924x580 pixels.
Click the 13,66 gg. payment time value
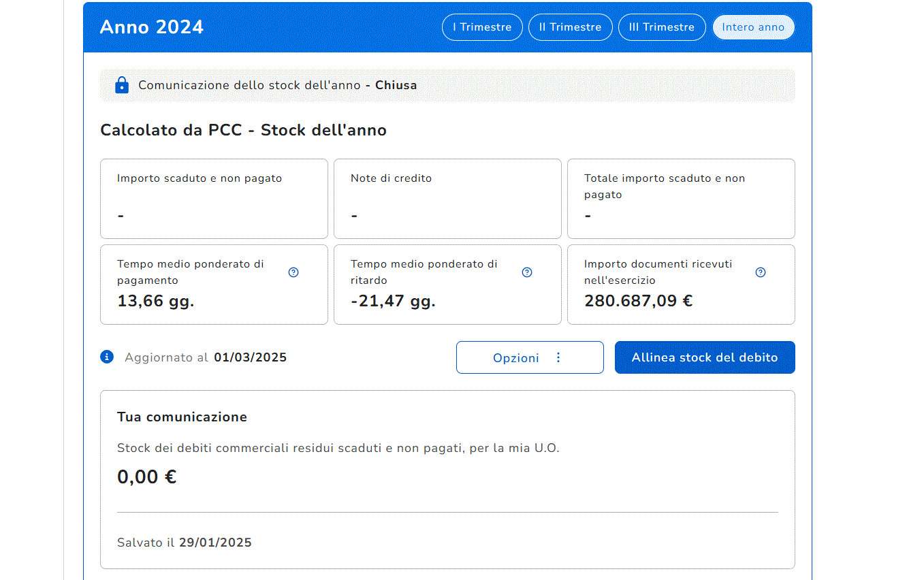point(156,301)
